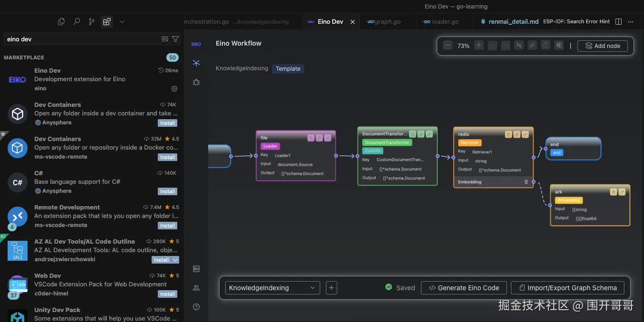Open the debug bug icon in rail
The image size is (644, 322).
[x=196, y=82]
